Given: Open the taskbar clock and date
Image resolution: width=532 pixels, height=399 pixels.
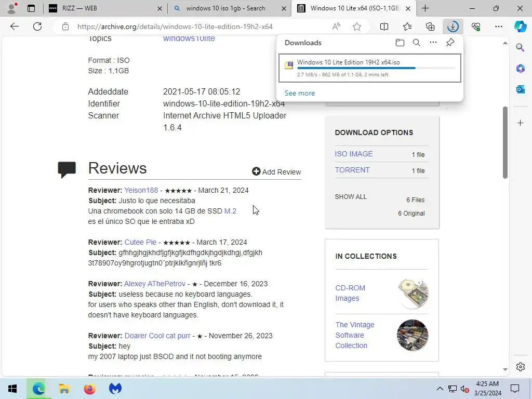Looking at the screenshot, I should click(x=487, y=389).
